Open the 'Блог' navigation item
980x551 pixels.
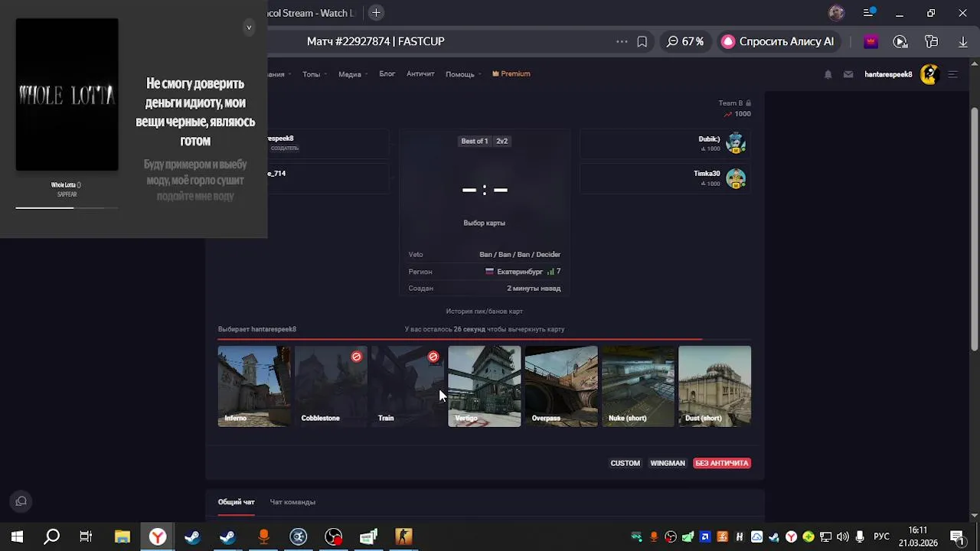(387, 73)
